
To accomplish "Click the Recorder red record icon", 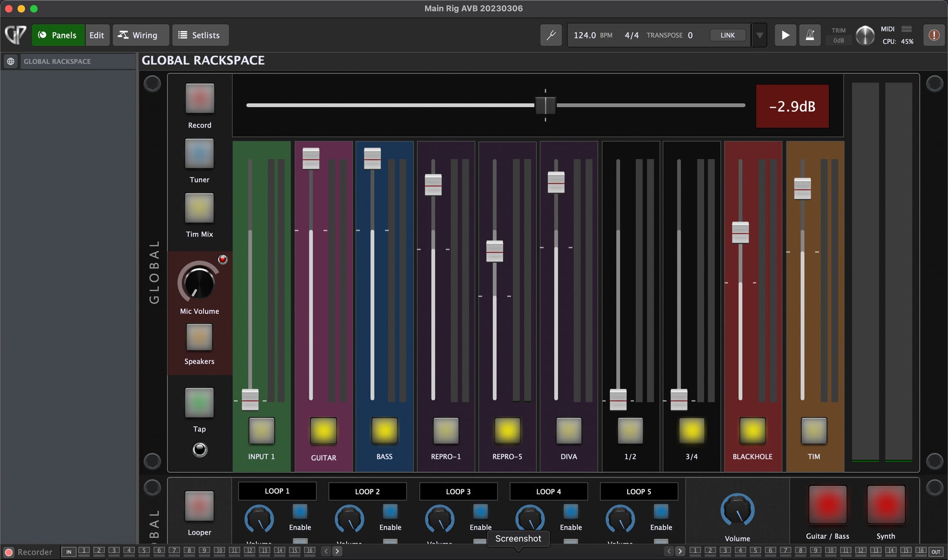I will [x=8, y=552].
